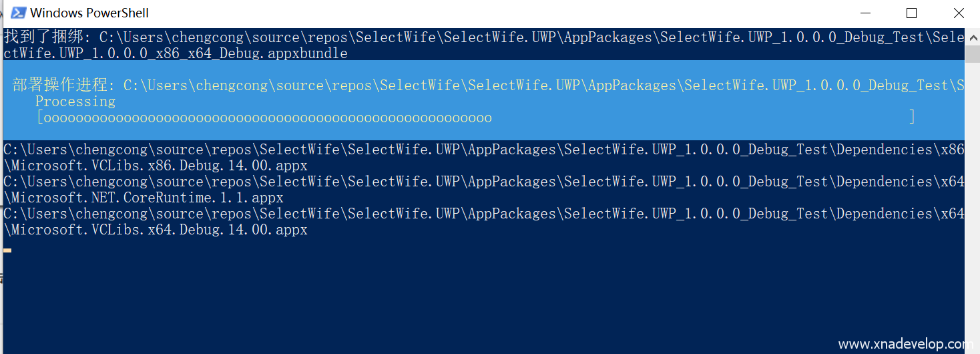This screenshot has height=354, width=980.
Task: Maximize the Windows PowerShell window
Action: click(x=911, y=13)
